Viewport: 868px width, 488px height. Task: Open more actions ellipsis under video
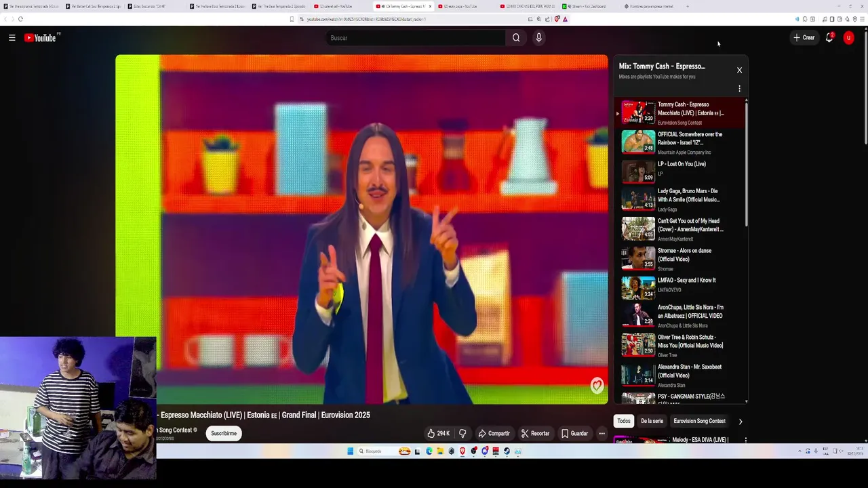(x=601, y=433)
